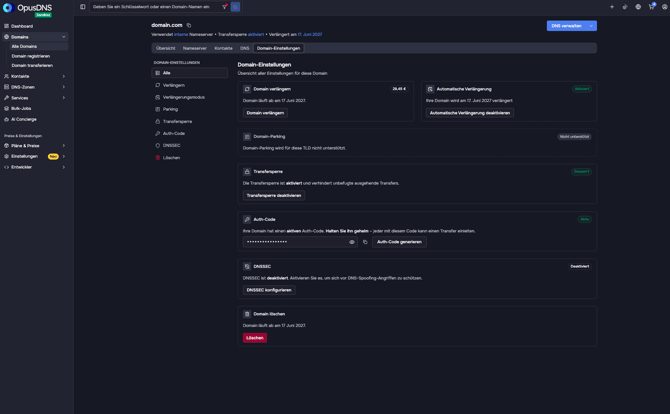
Task: Switch to the DNS tab
Action: coord(244,48)
